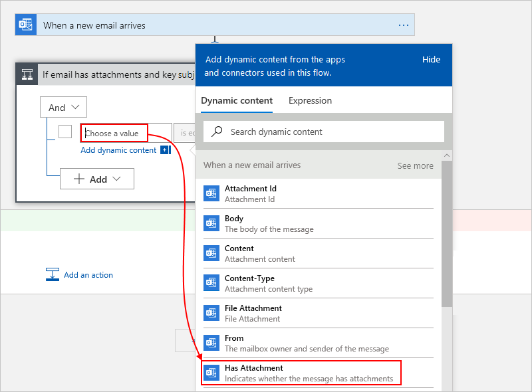Select the Dynamic content tab
Image resolution: width=532 pixels, height=392 pixels.
(x=237, y=101)
